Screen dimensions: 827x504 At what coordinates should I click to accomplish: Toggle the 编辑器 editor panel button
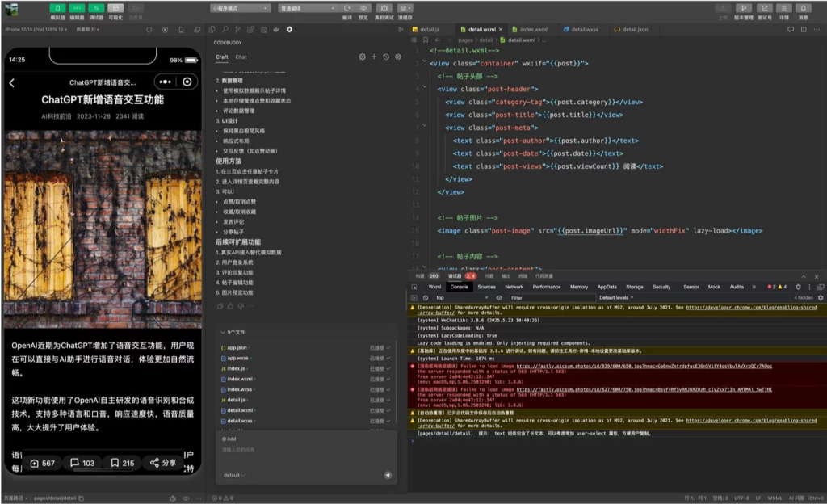pos(77,8)
